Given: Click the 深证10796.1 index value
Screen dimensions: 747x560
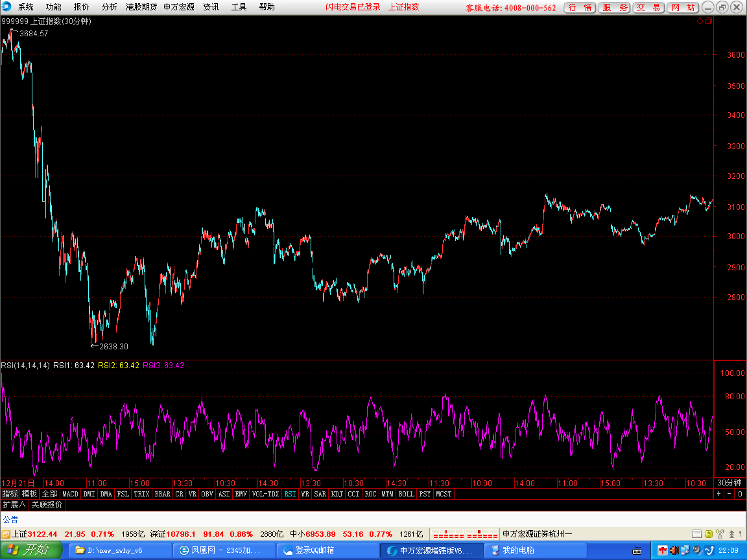Looking at the screenshot, I should point(172,534).
